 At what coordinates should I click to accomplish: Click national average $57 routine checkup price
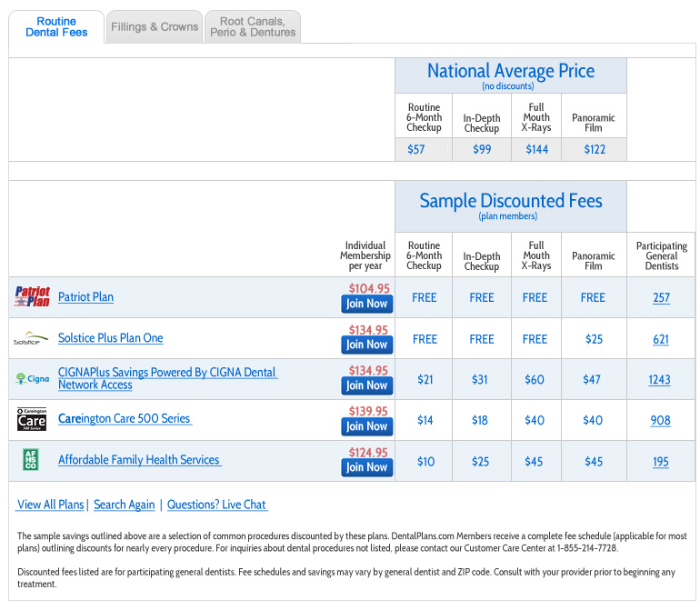pos(416,149)
